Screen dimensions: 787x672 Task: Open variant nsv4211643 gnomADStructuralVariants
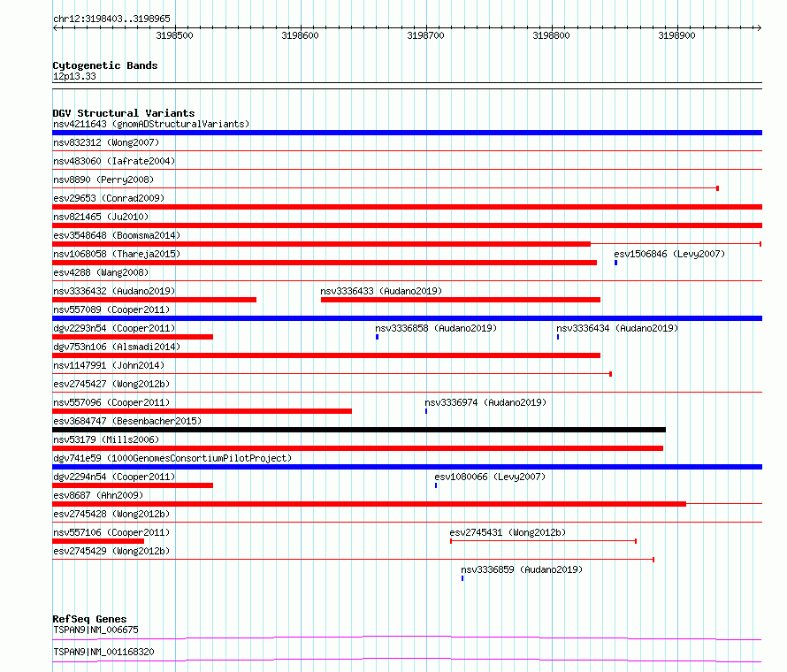(x=151, y=124)
